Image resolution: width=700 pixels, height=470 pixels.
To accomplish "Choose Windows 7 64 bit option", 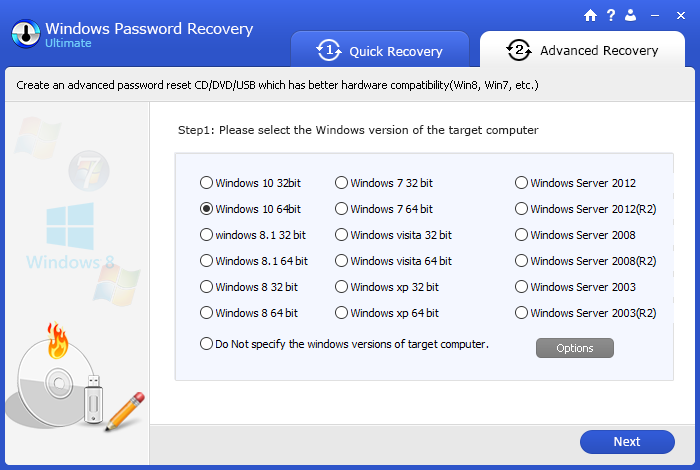I will click(x=384, y=209).
